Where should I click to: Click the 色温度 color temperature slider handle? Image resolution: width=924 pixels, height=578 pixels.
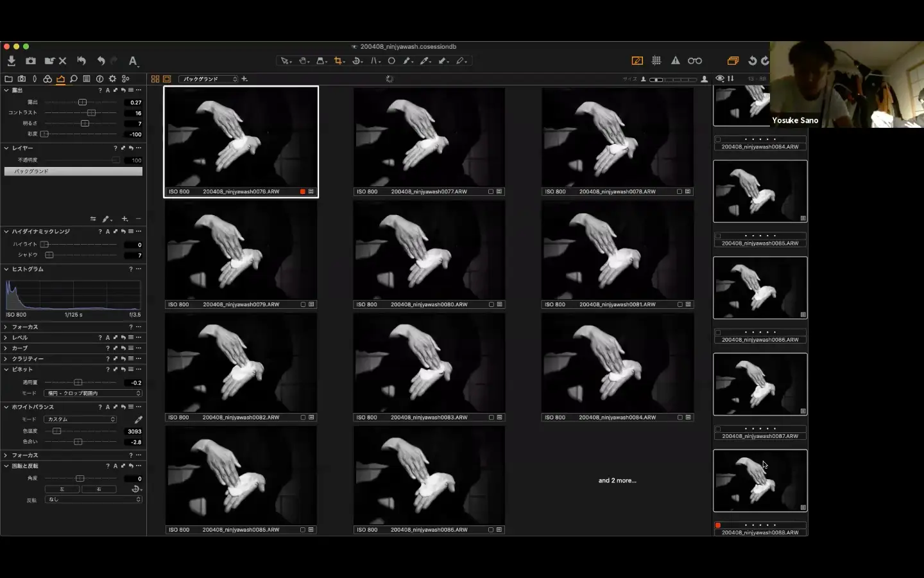click(57, 431)
